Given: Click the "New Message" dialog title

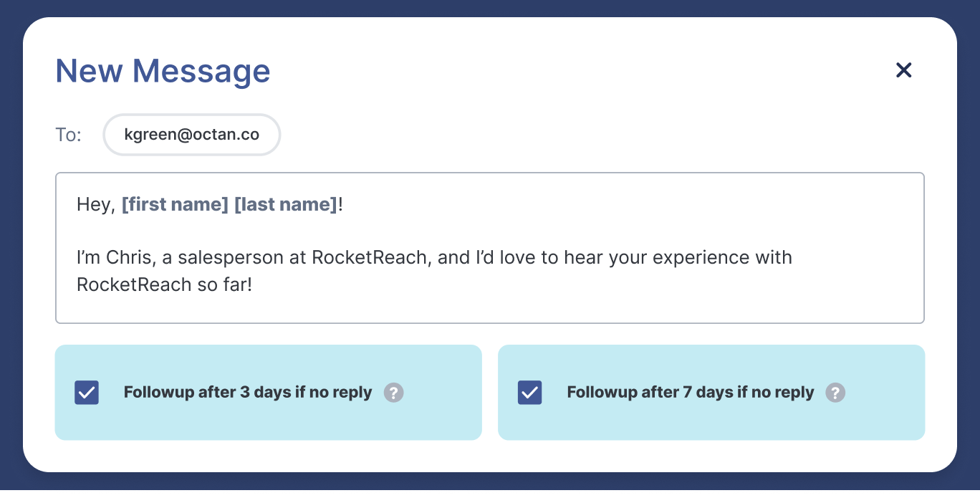Looking at the screenshot, I should click(x=163, y=71).
